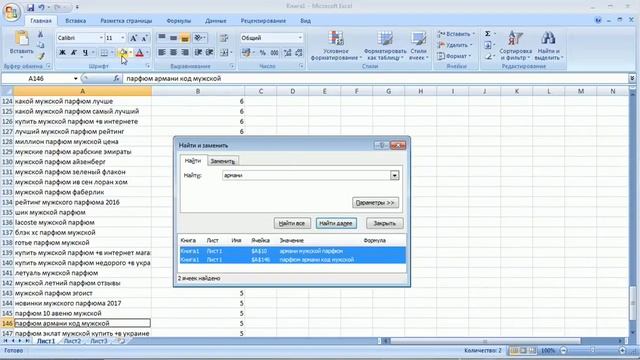The height and width of the screenshot is (360, 640).
Task: Select the search result row for $A$10
Action: pyautogui.click(x=292, y=251)
